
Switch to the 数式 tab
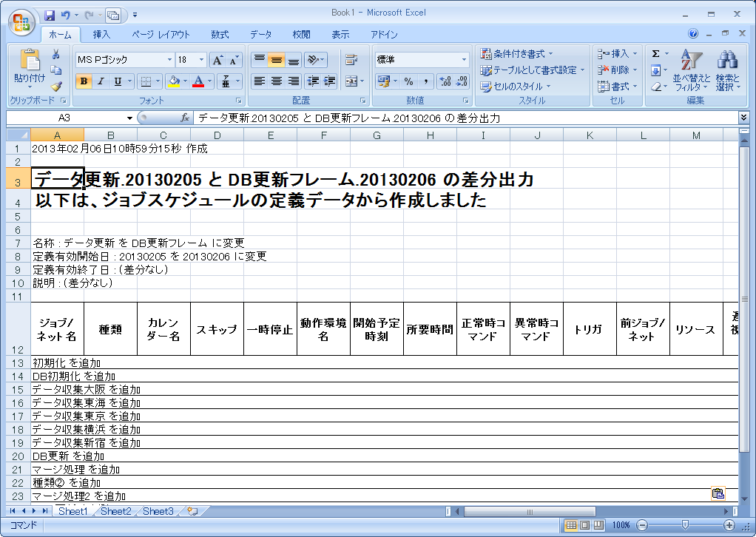pos(220,35)
